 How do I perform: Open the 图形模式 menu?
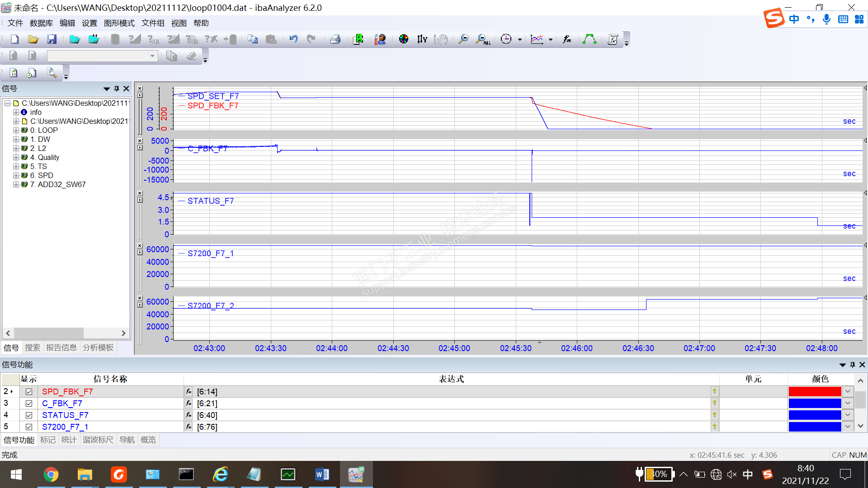coord(119,23)
